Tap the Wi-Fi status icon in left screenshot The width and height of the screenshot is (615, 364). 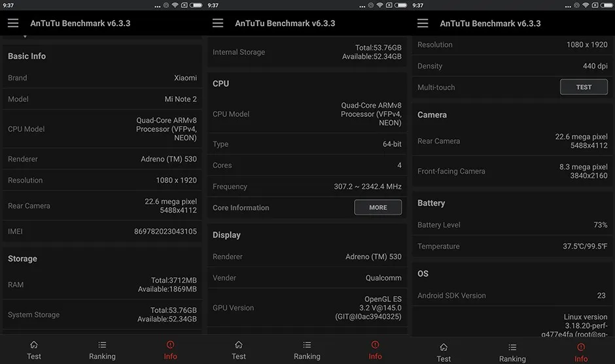pyautogui.click(x=175, y=5)
